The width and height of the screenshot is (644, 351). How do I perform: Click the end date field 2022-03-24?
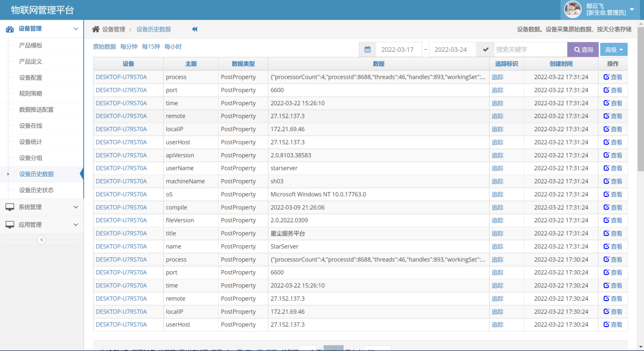452,50
